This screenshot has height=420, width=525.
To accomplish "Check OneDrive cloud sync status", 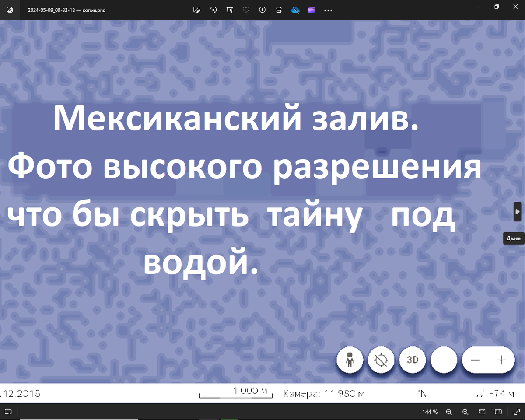I will click(295, 10).
